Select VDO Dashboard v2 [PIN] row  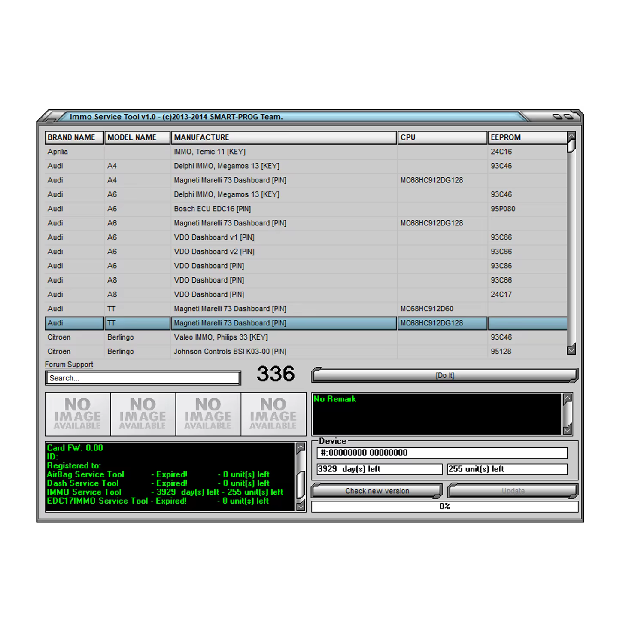click(x=306, y=252)
